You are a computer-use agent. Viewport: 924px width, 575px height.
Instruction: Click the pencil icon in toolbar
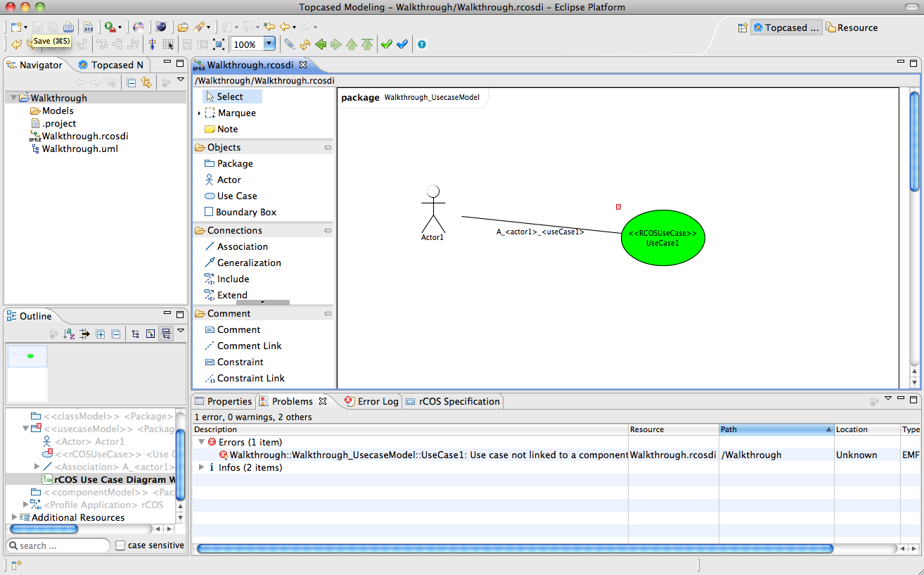289,44
